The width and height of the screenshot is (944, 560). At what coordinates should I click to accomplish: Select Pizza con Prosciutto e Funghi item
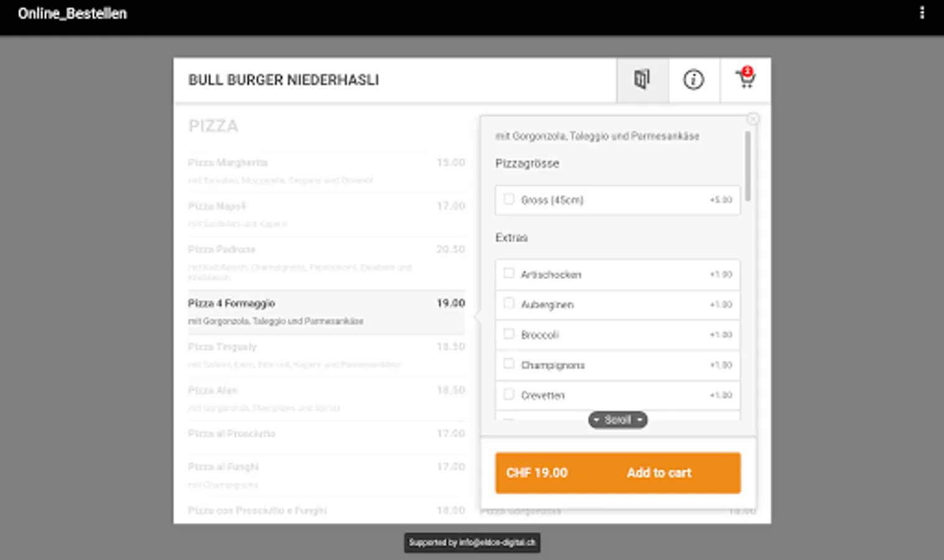(x=326, y=510)
